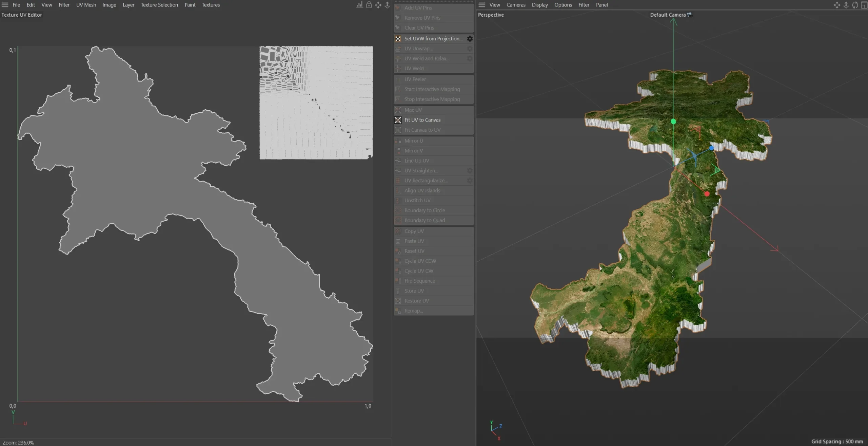The image size is (868, 446).
Task: Open the UV Mesh menu
Action: tap(86, 5)
